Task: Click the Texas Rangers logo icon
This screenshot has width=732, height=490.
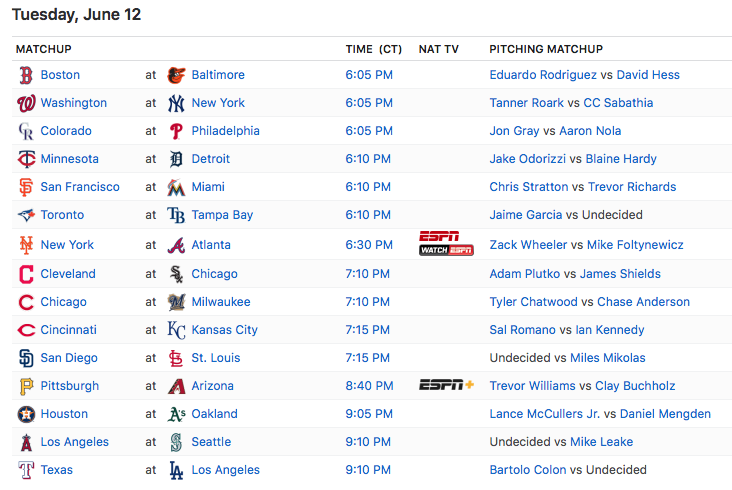Action: (26, 470)
